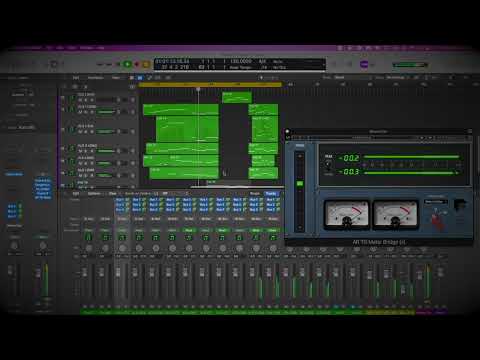Open the tracks area Edit menu
The image size is (480, 360).
coord(76,78)
